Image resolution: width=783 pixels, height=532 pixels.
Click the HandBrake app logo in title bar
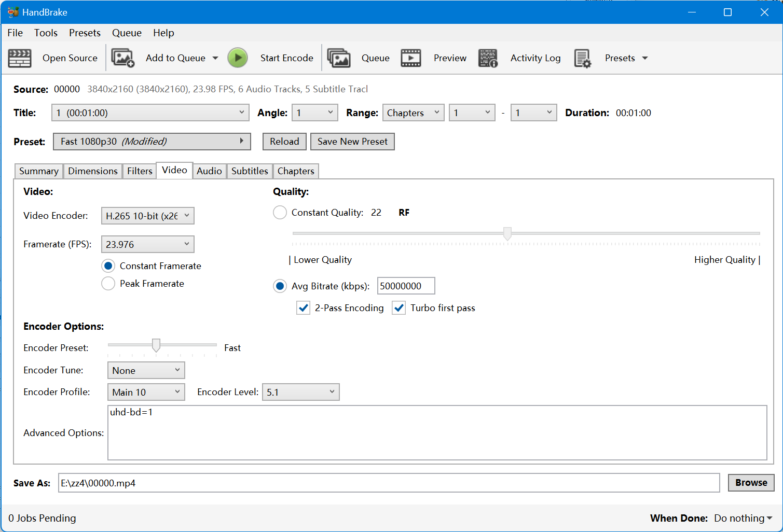pyautogui.click(x=13, y=12)
